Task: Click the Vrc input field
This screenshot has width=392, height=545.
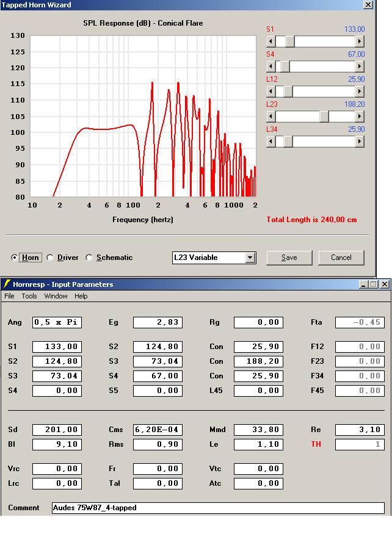Action: [57, 469]
